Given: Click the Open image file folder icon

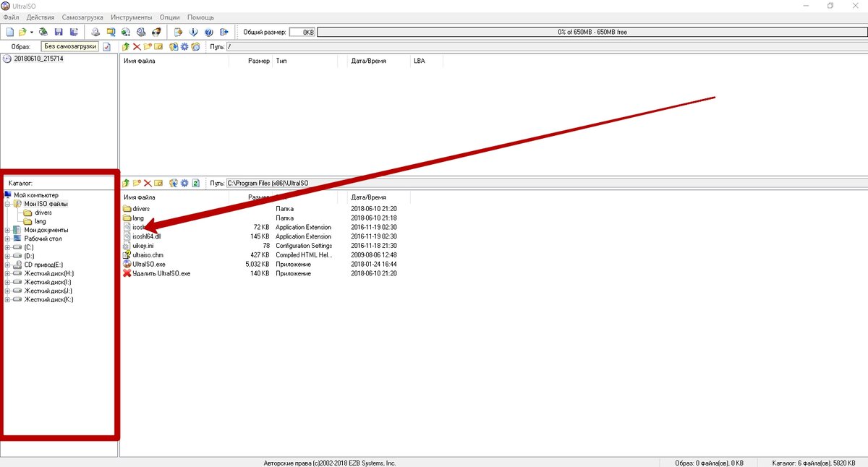Looking at the screenshot, I should coord(22,32).
